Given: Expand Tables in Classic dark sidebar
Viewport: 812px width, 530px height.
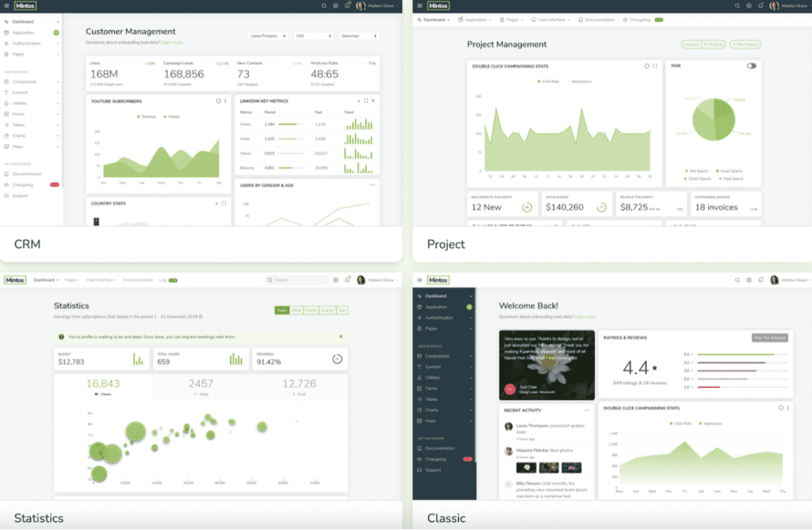Looking at the screenshot, I should [445, 399].
